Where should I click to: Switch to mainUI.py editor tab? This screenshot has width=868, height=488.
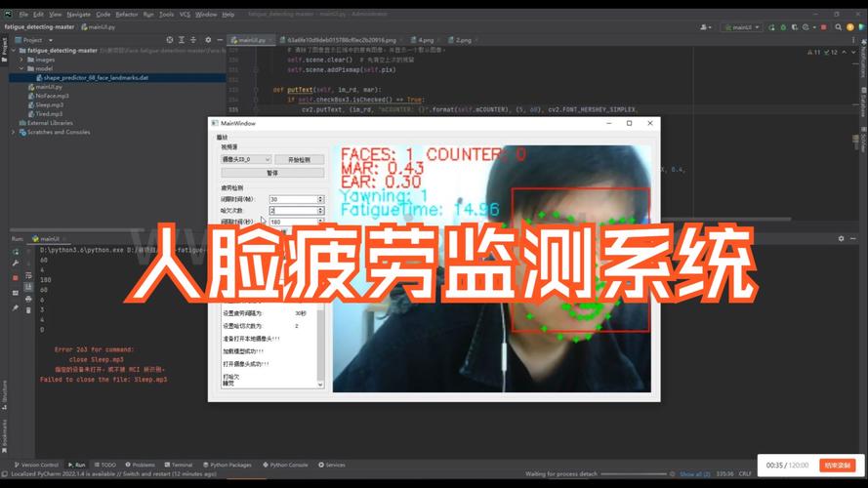pos(251,40)
